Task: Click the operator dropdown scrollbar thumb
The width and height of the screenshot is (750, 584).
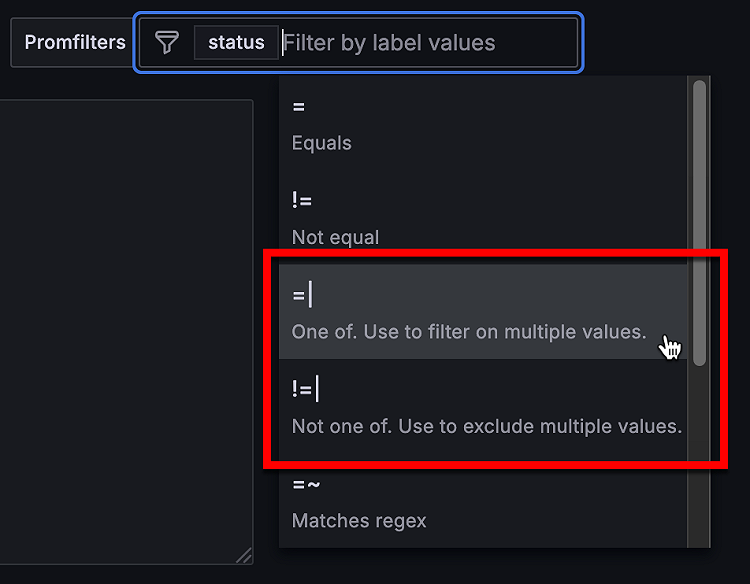Action: [700, 220]
